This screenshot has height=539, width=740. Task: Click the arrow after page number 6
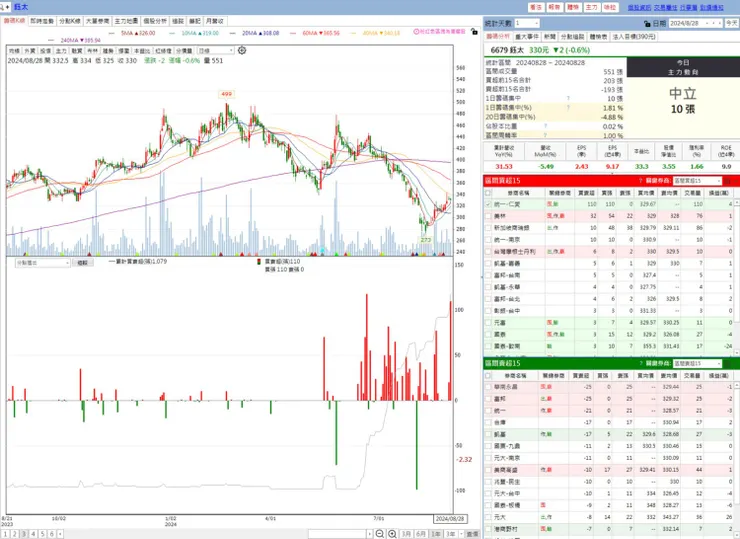(60, 534)
